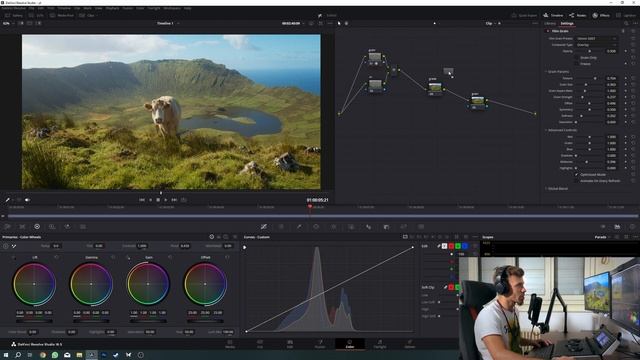Toggle the Nodes panel button

(x=578, y=16)
